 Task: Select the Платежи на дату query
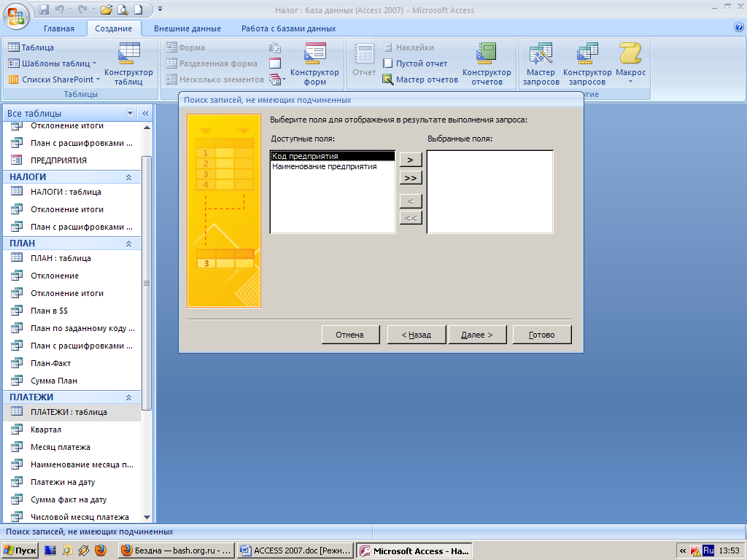coord(72,482)
